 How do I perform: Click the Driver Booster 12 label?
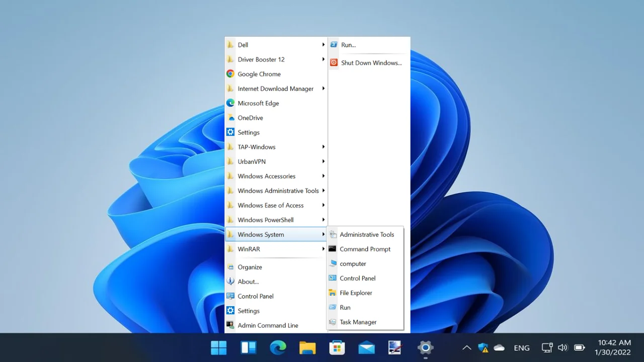261,59
